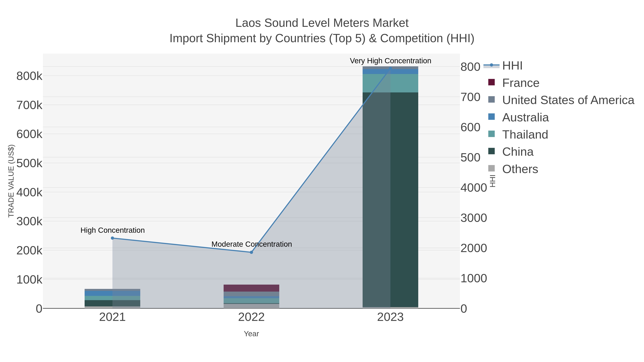Click the France maroon legend swatch
Viewport: 644px width, 362px height.
coord(491,82)
